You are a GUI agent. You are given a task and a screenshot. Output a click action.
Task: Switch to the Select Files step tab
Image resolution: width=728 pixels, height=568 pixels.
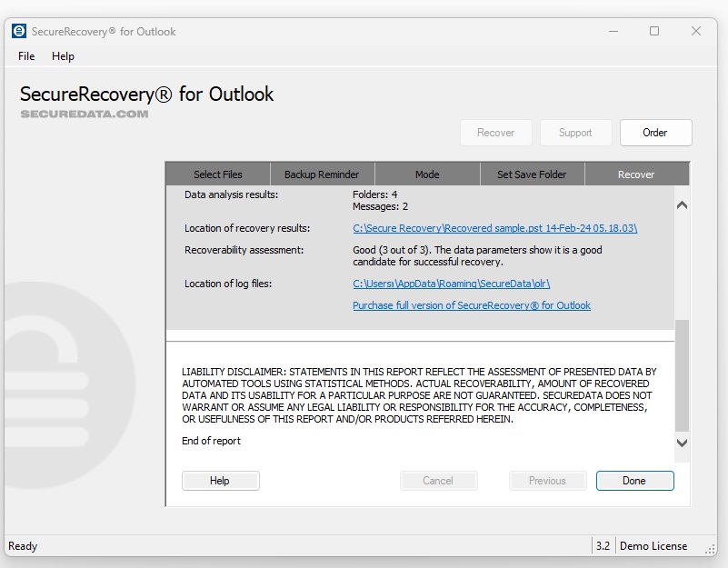pyautogui.click(x=218, y=174)
